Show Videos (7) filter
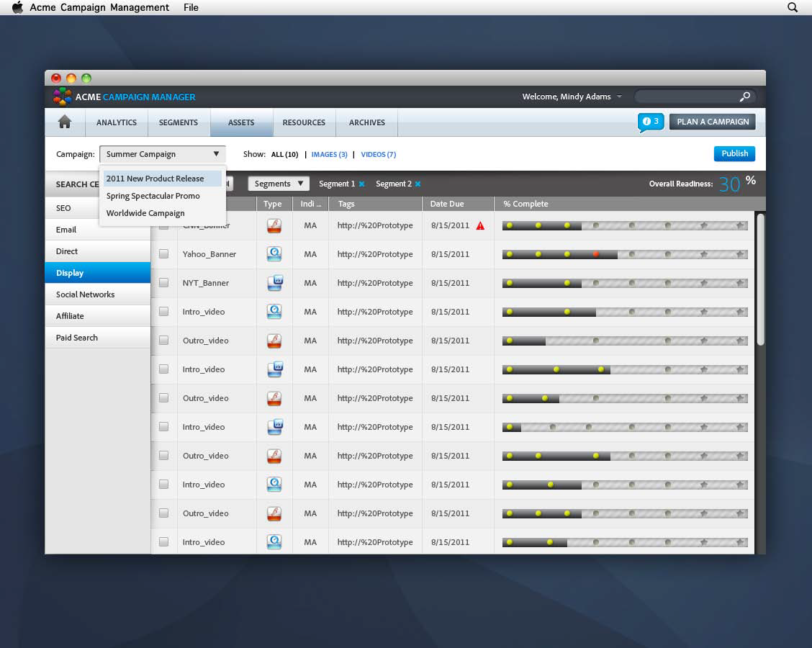 [379, 154]
